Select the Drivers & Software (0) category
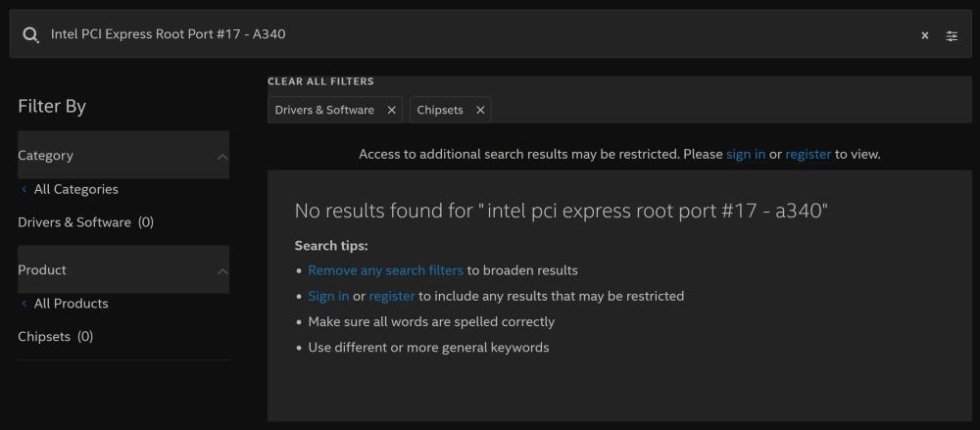This screenshot has width=980, height=430. (85, 222)
